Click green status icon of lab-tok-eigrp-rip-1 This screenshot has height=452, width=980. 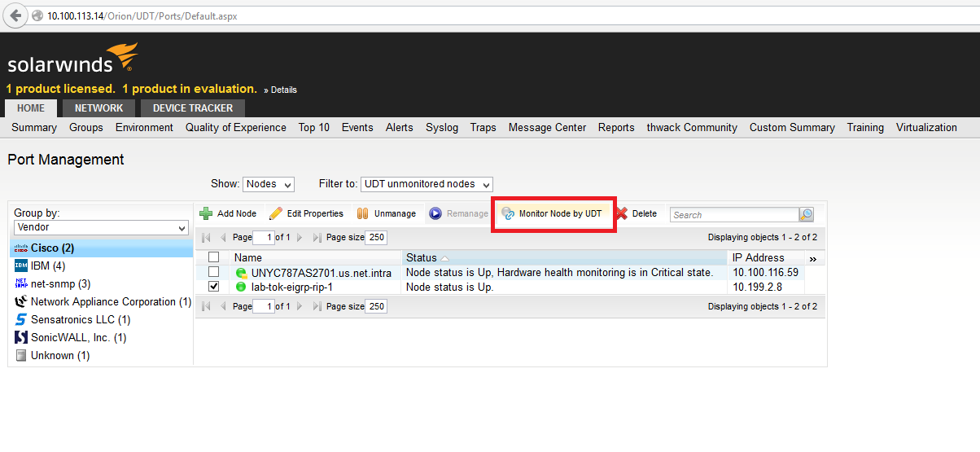(240, 287)
